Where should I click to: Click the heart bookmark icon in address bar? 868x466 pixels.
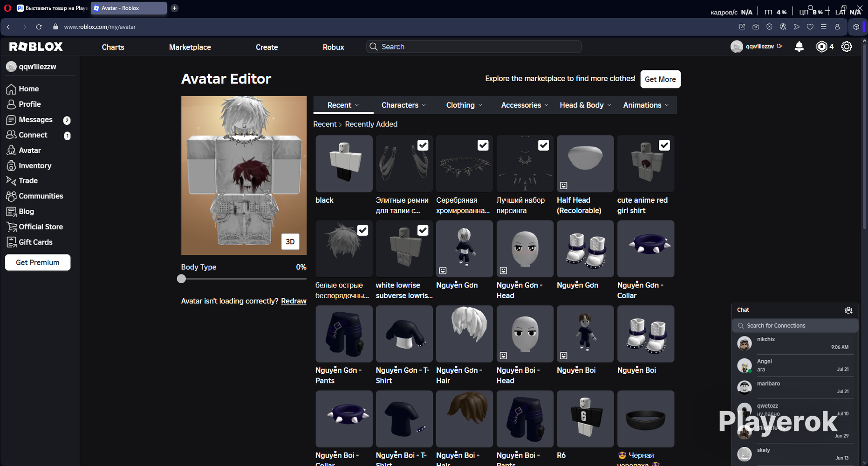810,27
